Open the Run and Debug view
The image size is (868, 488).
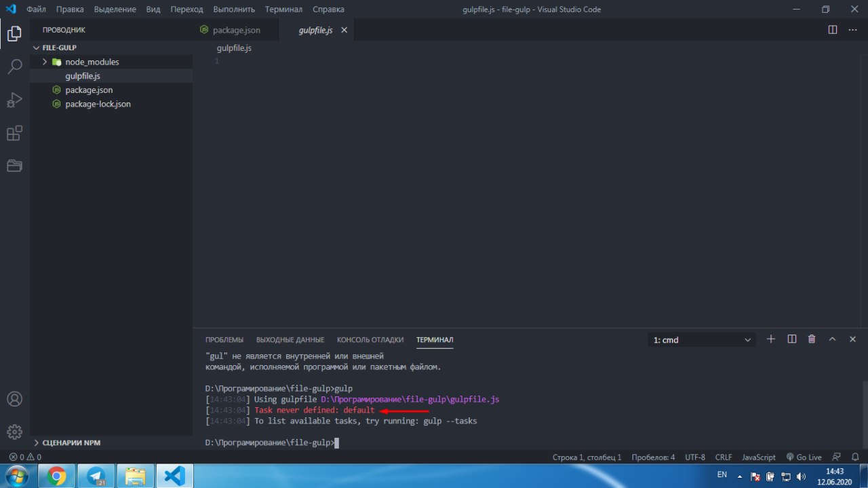[14, 100]
